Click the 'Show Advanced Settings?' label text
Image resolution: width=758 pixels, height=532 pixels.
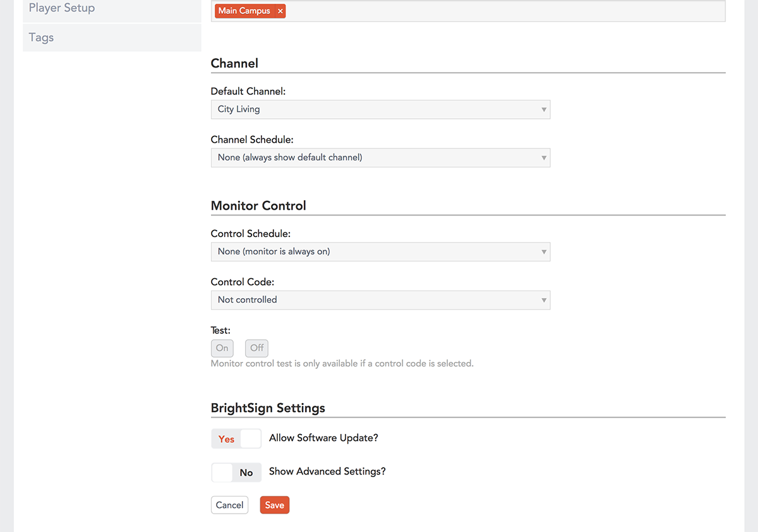327,471
